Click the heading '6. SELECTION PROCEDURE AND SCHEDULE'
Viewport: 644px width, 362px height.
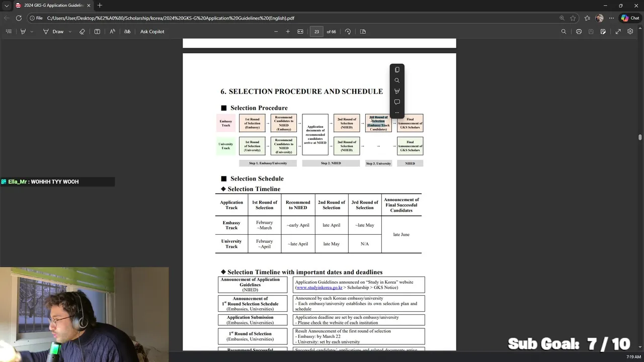301,92
